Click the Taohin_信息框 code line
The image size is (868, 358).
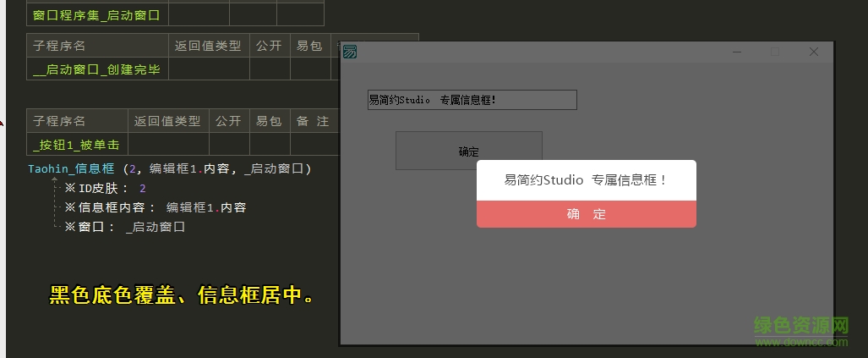click(170, 168)
